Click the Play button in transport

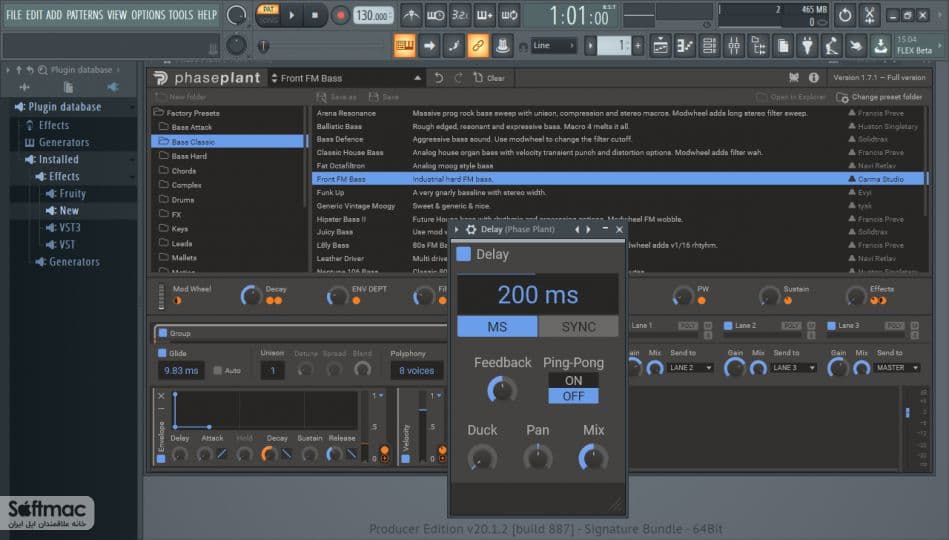pos(292,15)
